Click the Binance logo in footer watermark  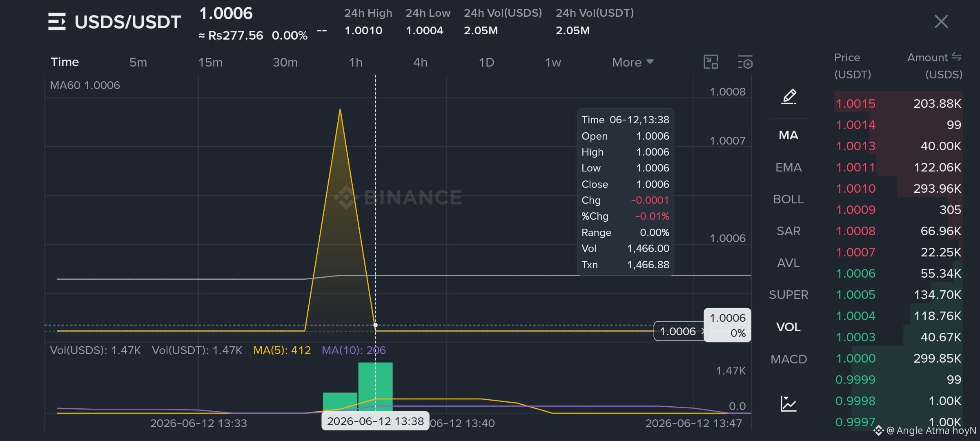879,430
